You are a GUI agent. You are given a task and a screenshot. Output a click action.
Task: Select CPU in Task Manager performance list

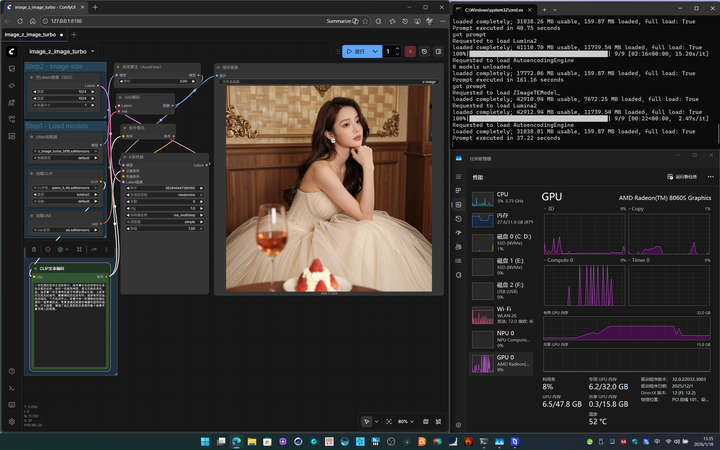tap(502, 196)
